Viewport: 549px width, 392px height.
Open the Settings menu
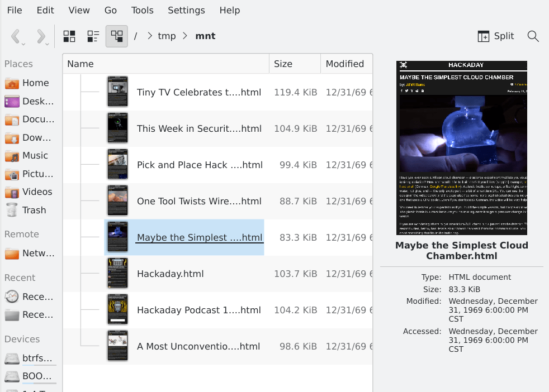[x=186, y=10]
